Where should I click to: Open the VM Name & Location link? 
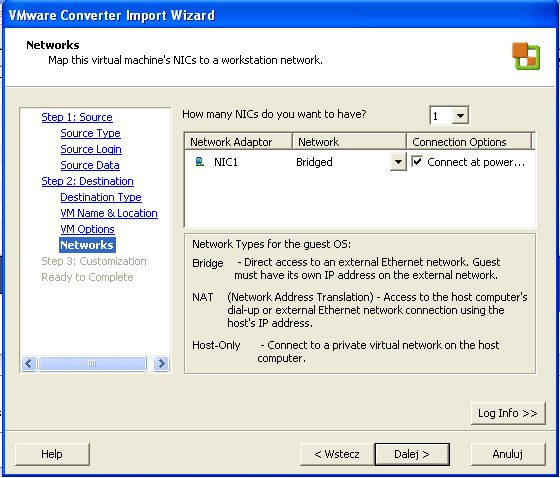pyautogui.click(x=109, y=213)
